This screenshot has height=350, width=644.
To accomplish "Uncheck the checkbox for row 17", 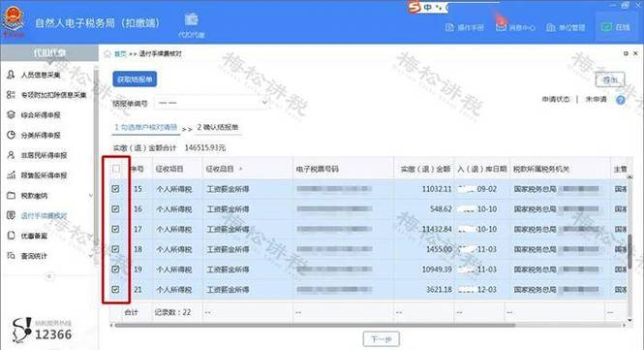I will click(x=116, y=229).
